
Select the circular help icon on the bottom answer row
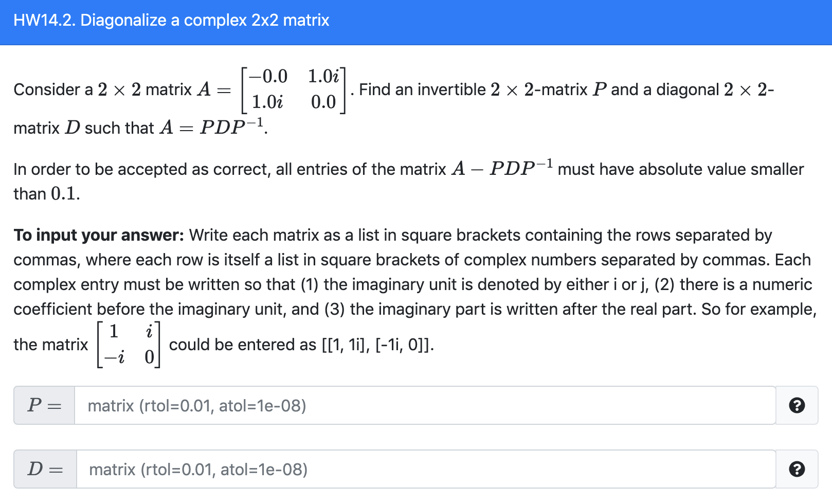[x=797, y=469]
